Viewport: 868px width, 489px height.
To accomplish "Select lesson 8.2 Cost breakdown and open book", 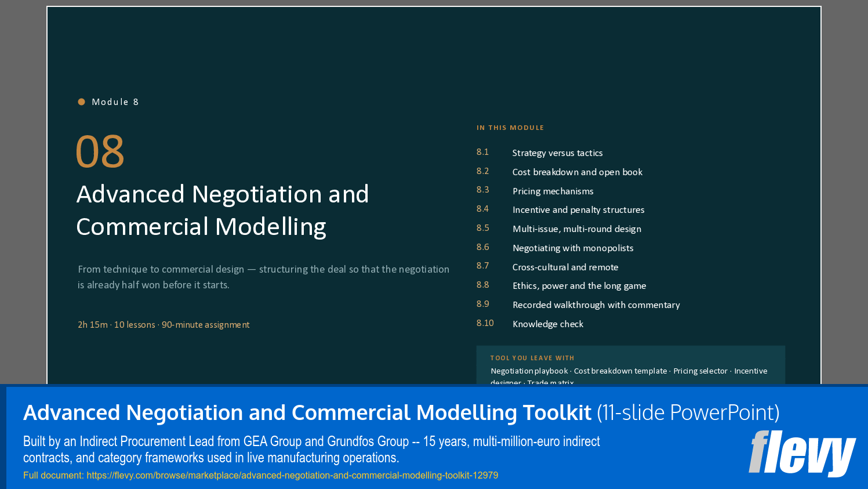I will [560, 172].
